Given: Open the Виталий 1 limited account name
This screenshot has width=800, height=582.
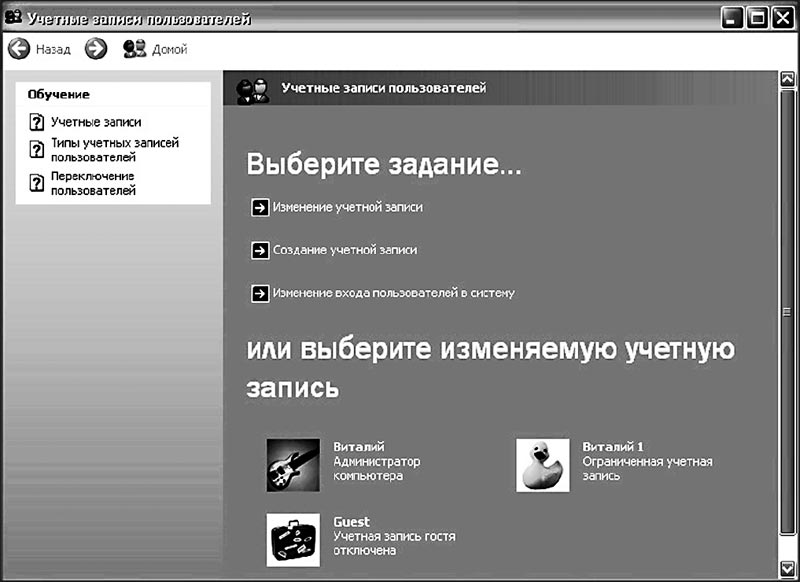Looking at the screenshot, I should 613,447.
